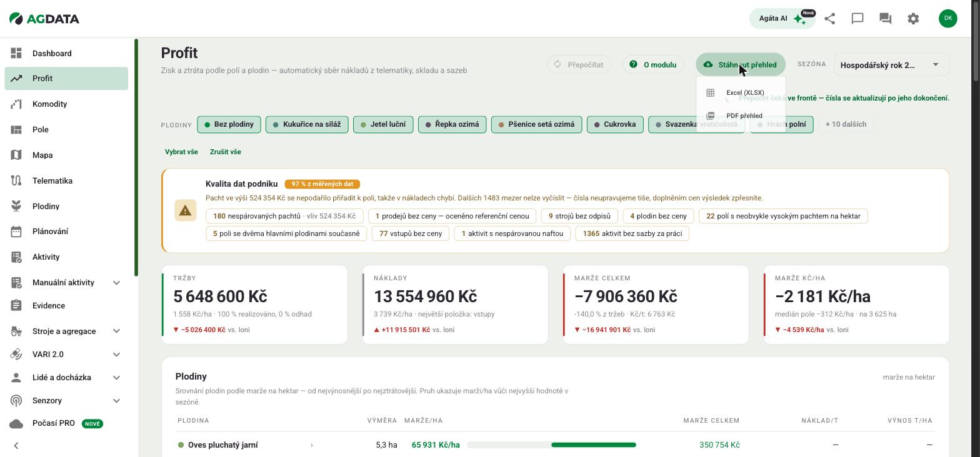
Task: Click the Telematika sidebar icon
Action: pyautogui.click(x=16, y=180)
